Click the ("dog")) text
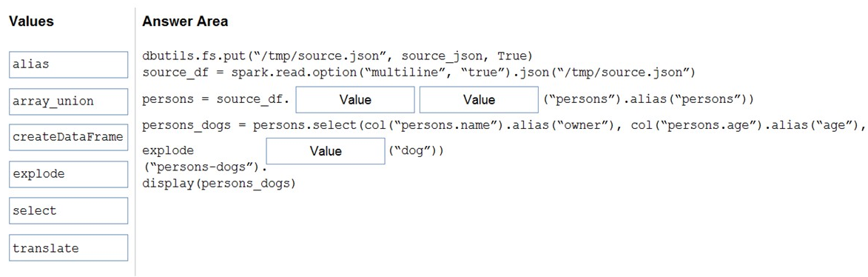 [417, 150]
